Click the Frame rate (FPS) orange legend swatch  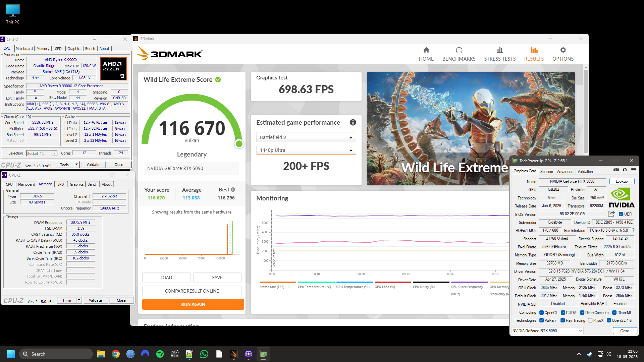(278, 282)
